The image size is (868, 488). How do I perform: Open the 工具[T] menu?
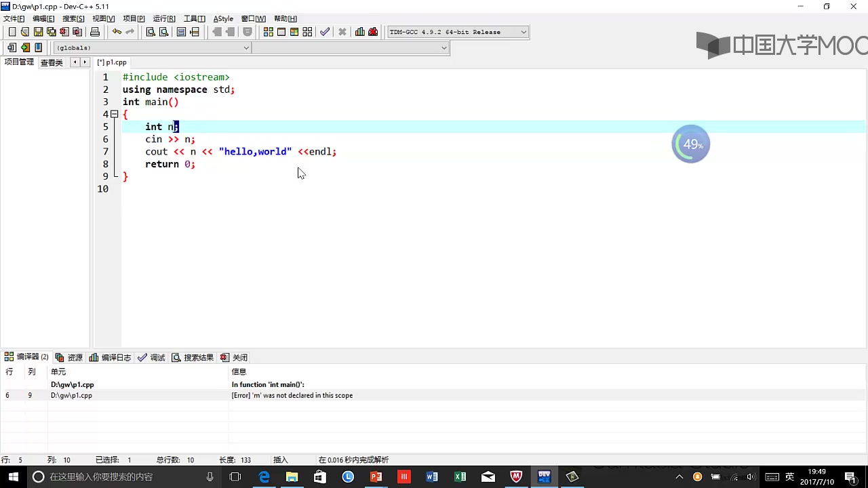[x=194, y=18]
